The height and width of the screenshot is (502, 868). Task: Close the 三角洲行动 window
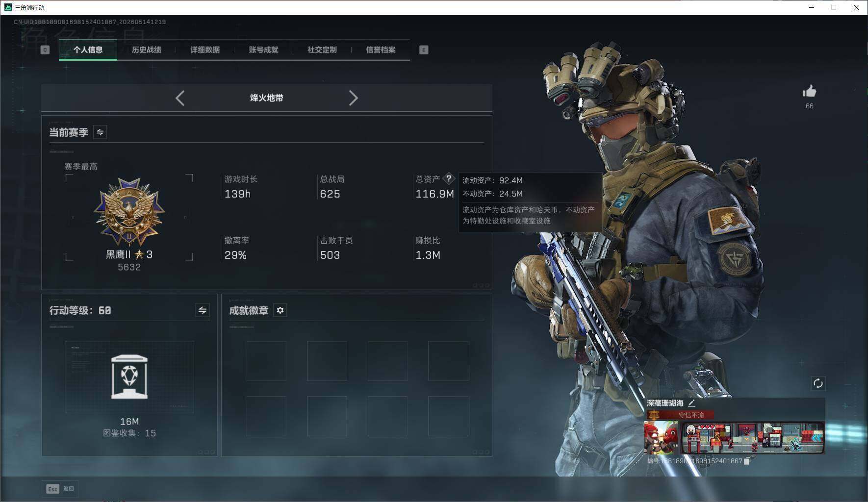point(856,7)
